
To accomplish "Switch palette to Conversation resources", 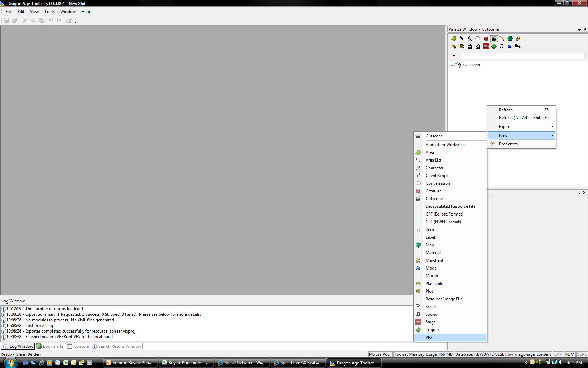I will point(478,39).
